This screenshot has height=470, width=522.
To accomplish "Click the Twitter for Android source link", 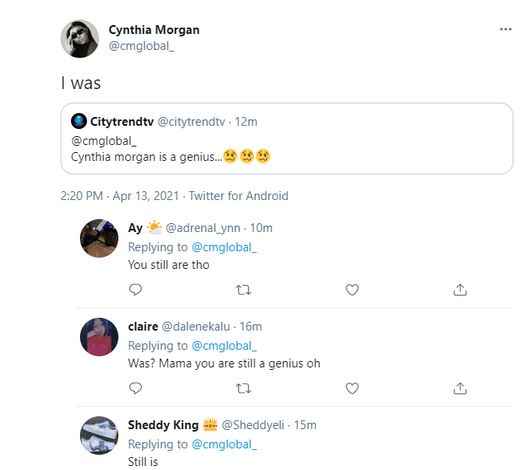I will (x=238, y=196).
